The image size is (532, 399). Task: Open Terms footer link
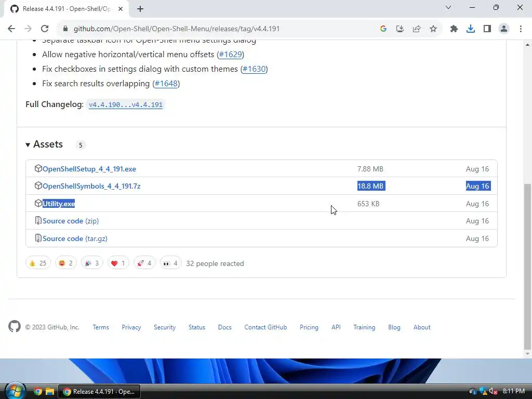tap(101, 327)
